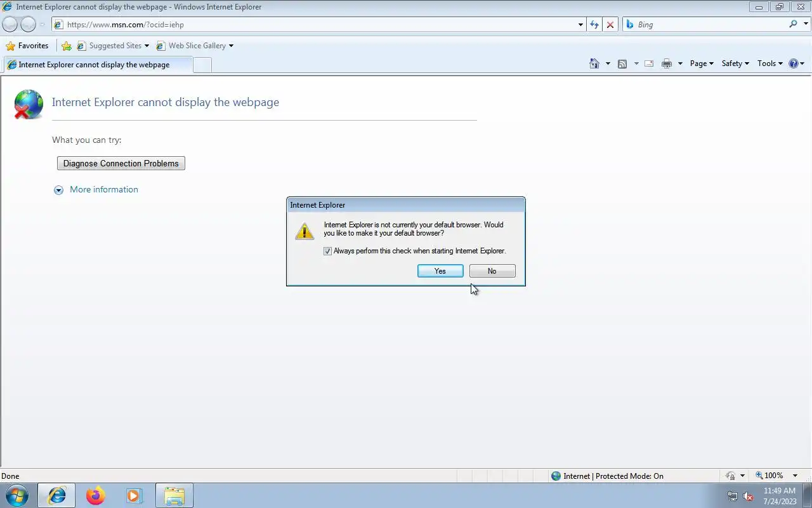Click the globe error icon on the page

point(29,104)
